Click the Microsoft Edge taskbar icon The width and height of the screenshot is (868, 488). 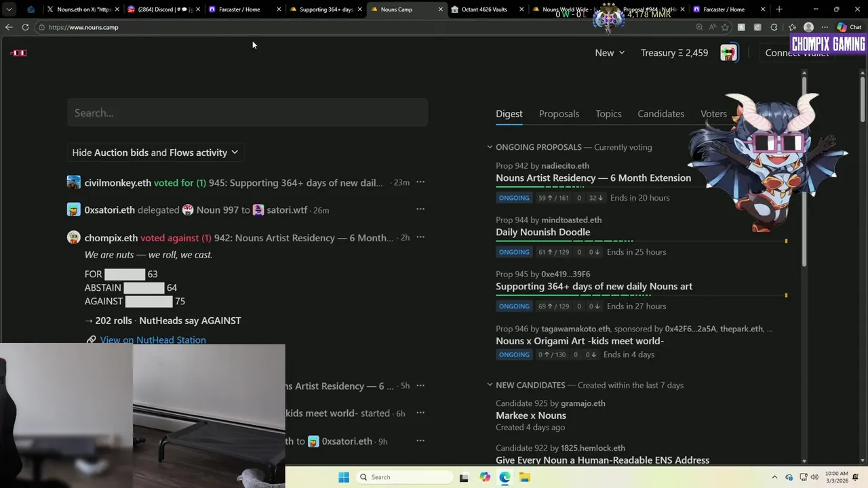[505, 477]
